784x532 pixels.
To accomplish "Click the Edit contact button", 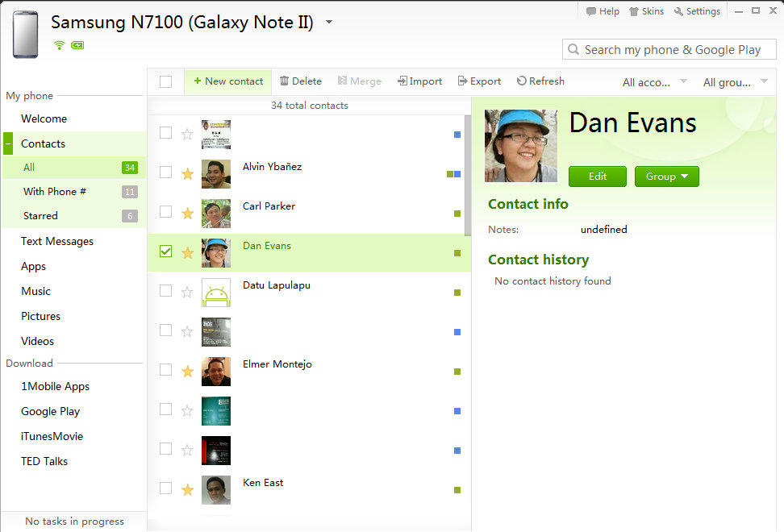I will pyautogui.click(x=597, y=177).
